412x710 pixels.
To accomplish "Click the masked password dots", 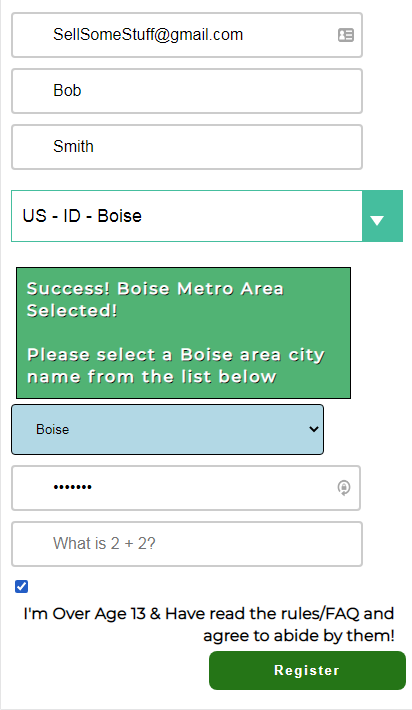I will [72, 487].
